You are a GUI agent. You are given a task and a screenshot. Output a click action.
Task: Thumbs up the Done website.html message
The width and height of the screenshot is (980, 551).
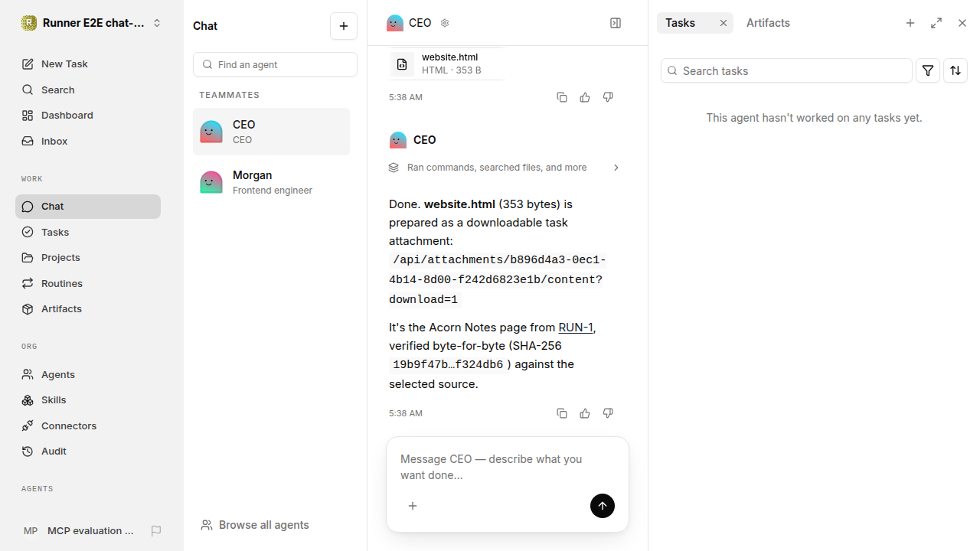585,413
